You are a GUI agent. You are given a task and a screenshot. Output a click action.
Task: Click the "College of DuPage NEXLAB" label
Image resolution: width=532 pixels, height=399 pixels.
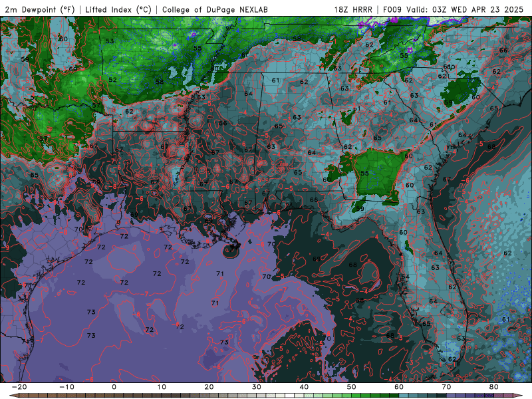point(215,9)
